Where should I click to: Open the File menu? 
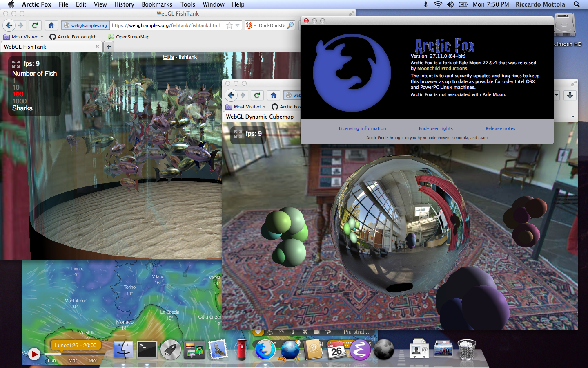tap(63, 4)
